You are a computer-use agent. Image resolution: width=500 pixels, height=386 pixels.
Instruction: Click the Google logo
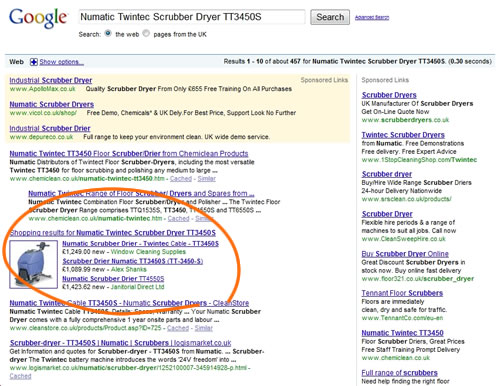pyautogui.click(x=38, y=18)
